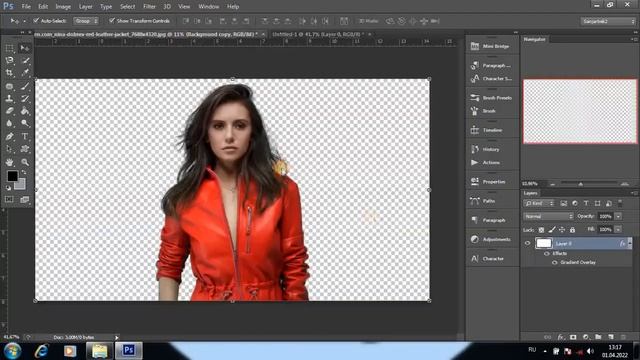Toggle lock all padlock icon
The image size is (640, 360).
pyautogui.click(x=572, y=230)
